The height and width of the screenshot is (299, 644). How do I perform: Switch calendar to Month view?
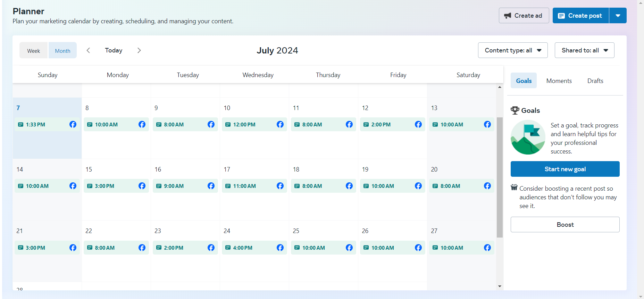point(62,51)
